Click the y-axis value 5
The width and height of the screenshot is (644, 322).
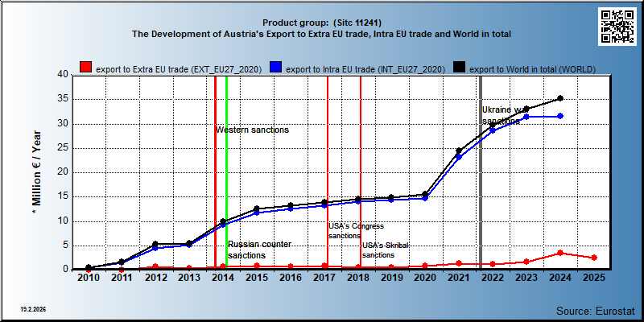65,246
